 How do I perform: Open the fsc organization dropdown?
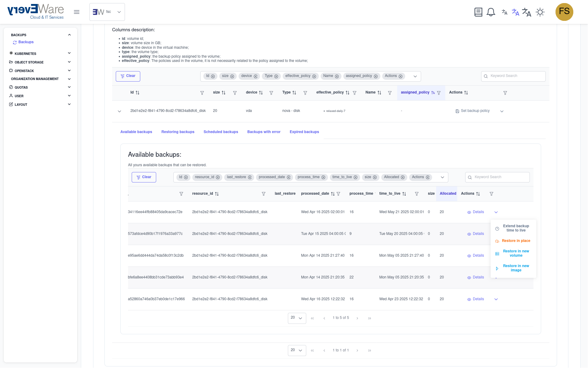click(x=107, y=12)
